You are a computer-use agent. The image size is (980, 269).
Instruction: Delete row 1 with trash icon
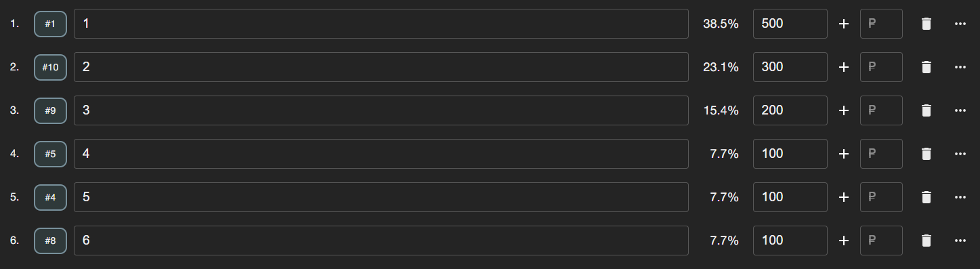coord(926,24)
